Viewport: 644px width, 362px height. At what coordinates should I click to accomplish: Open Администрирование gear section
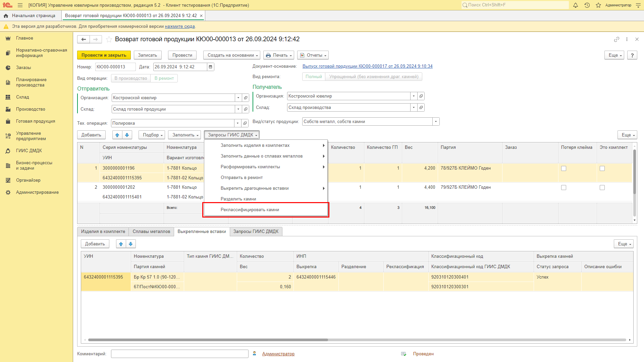point(37,192)
